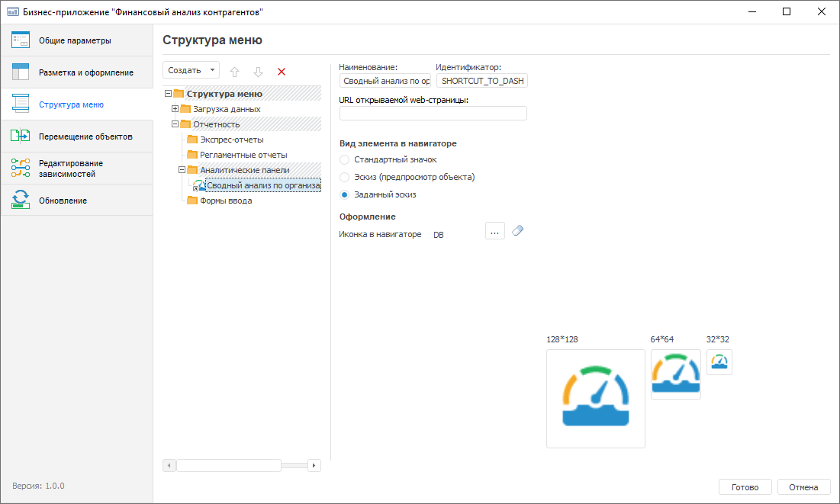This screenshot has height=504, width=840.
Task: Collapse the 'Аналитические панели' tree node
Action: (x=182, y=170)
